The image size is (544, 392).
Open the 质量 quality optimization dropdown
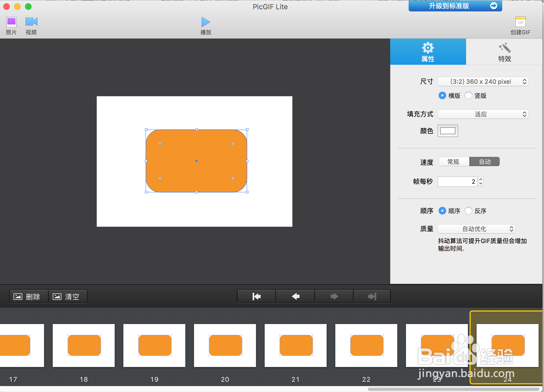pyautogui.click(x=476, y=229)
